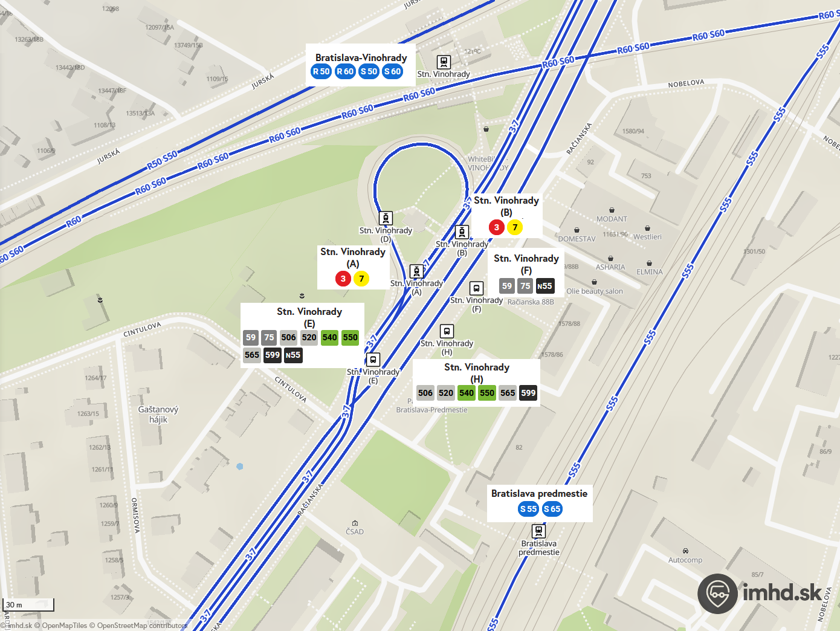Select green bus line 540 at Vinohrady (E)
Image resolution: width=840 pixels, height=631 pixels.
tap(330, 337)
